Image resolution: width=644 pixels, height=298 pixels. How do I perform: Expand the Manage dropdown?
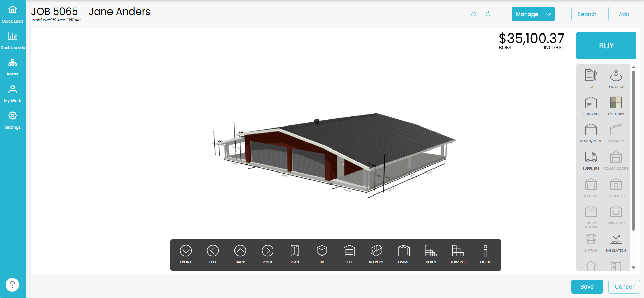(533, 14)
